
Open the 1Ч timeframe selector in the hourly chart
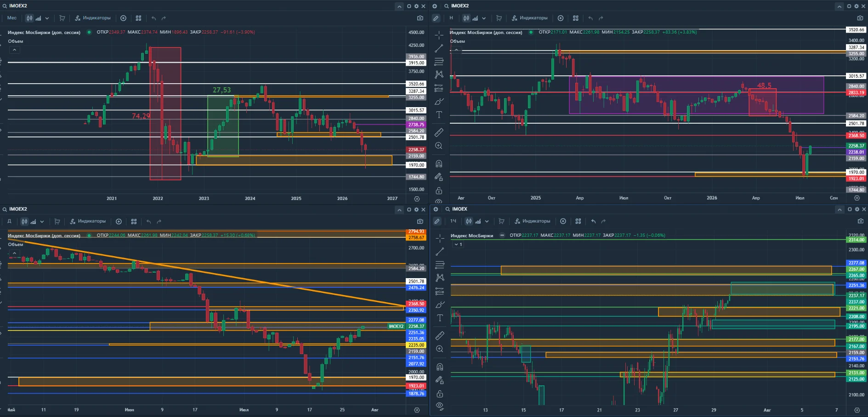[453, 221]
